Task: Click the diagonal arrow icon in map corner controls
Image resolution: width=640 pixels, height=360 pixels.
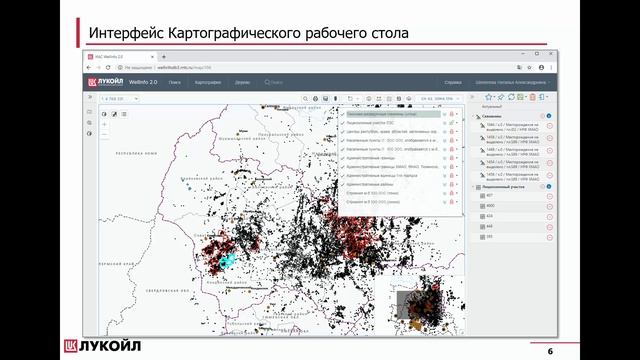Action: pos(114,114)
